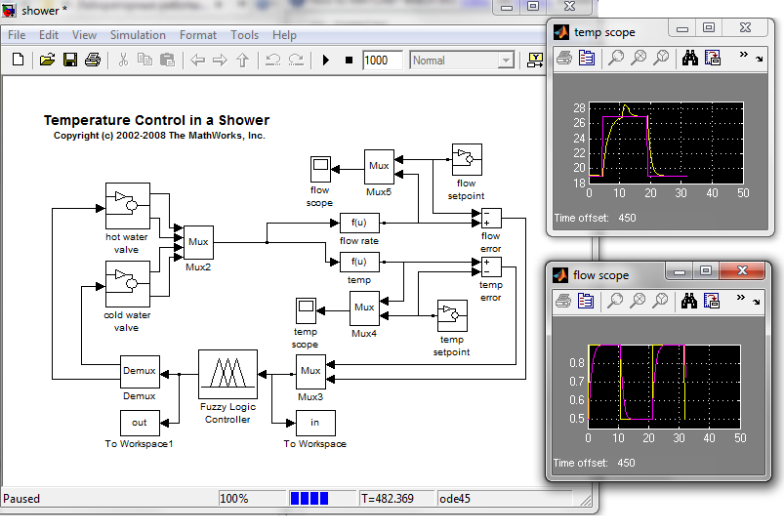This screenshot has width=784, height=532.
Task: Click the temp setpoint block
Action: point(452,315)
